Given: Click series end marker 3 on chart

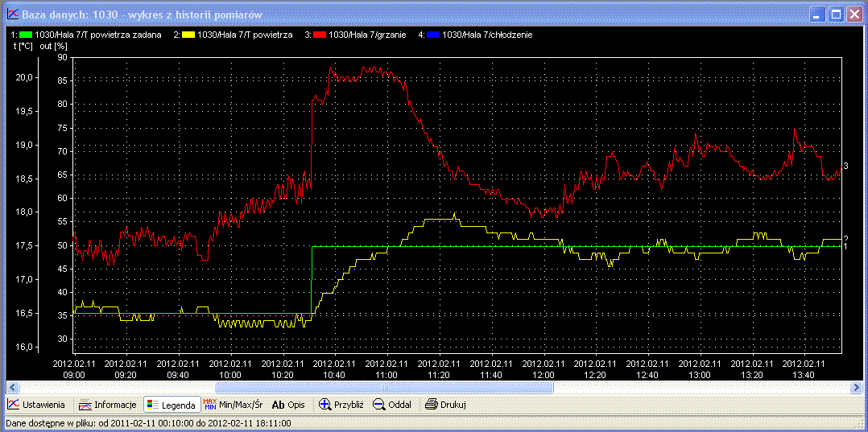Looking at the screenshot, I should pyautogui.click(x=845, y=166).
